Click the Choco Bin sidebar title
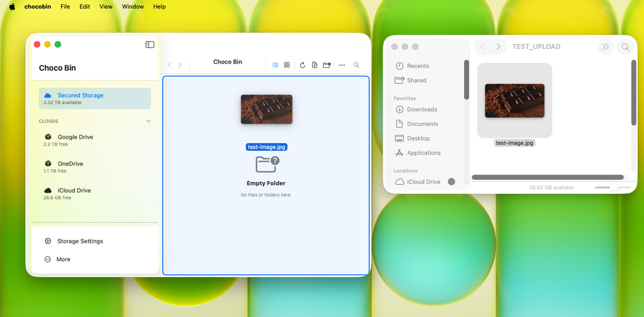The width and height of the screenshot is (644, 317). [58, 68]
